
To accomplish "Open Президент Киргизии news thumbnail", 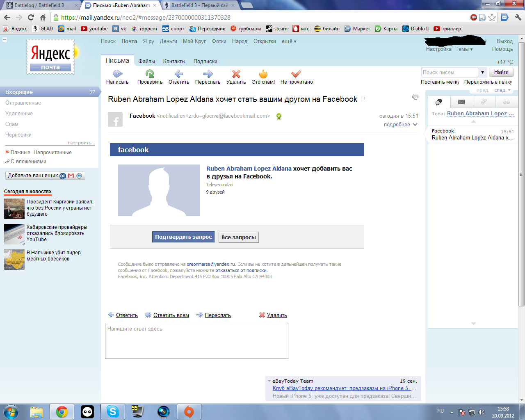I will (14, 209).
